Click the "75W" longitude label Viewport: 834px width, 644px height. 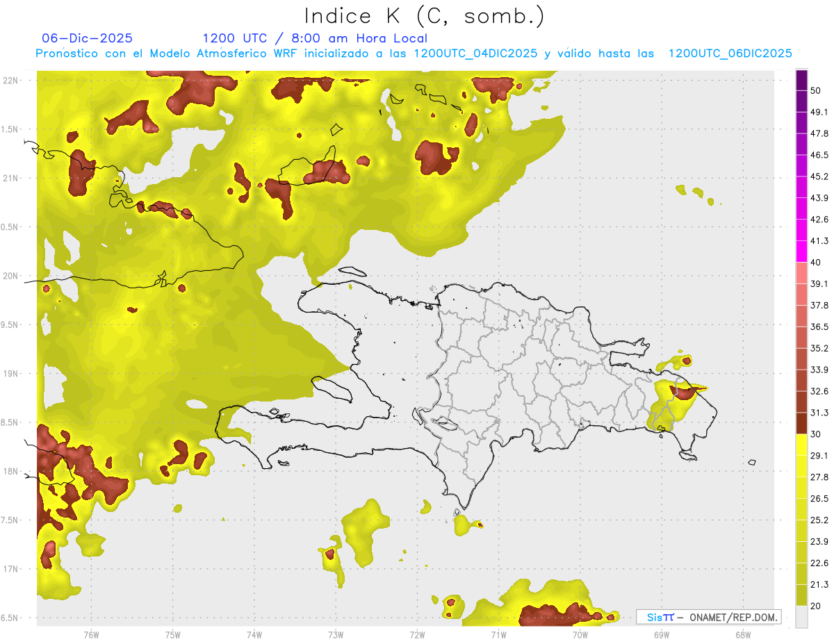(172, 635)
